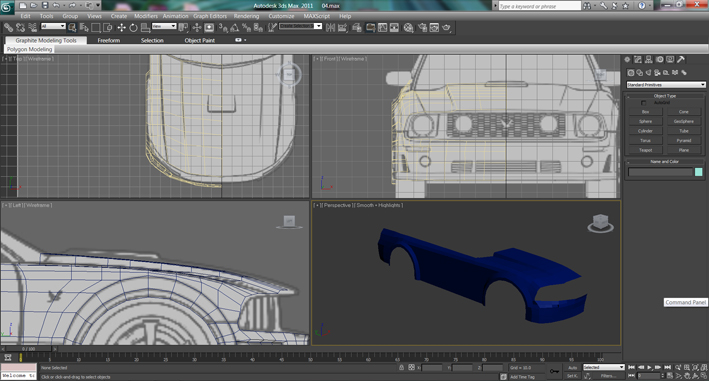Click the object color swatch

[699, 172]
